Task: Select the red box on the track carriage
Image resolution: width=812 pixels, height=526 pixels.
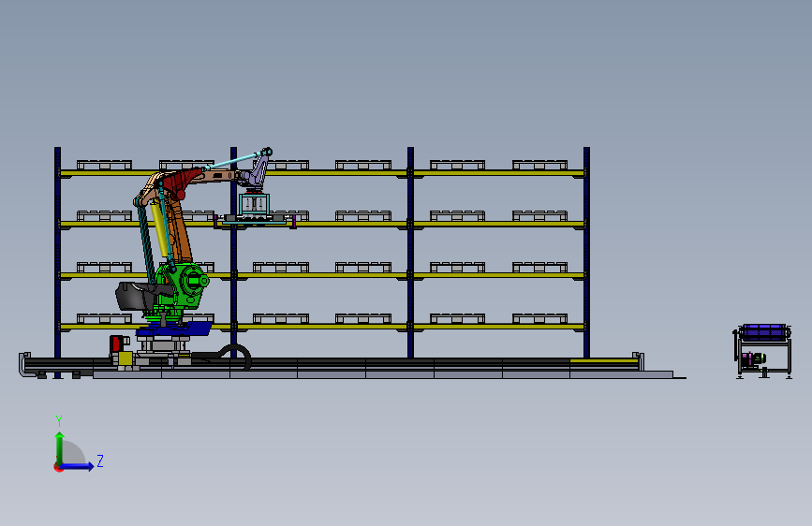Action: point(116,343)
